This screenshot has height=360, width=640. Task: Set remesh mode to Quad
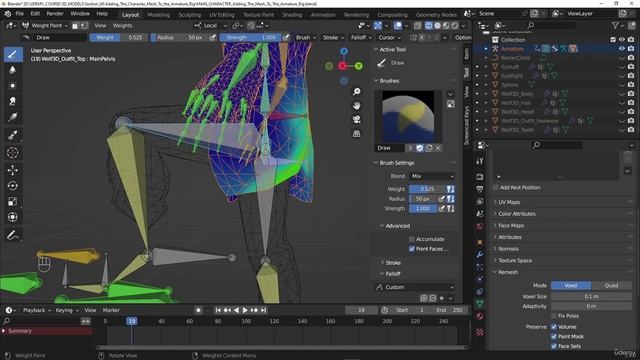[x=611, y=286]
